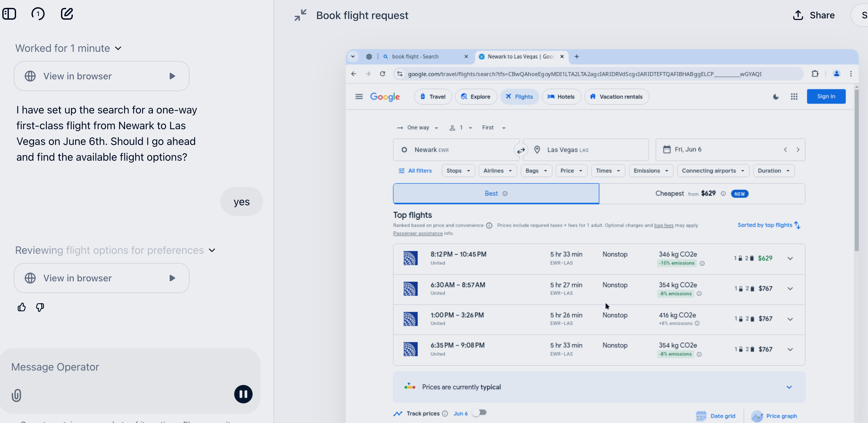Click the Google logo
Screen dimensions: 868x423
click(x=385, y=97)
